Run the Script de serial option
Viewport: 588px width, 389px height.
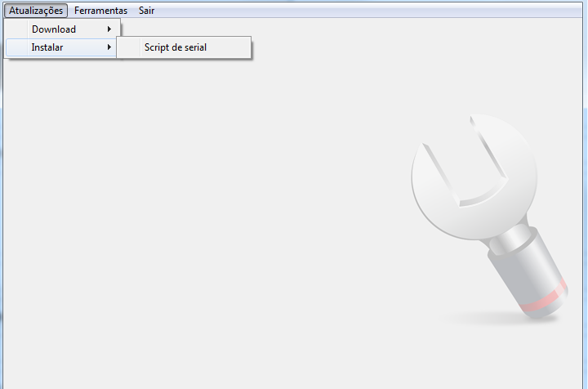pyautogui.click(x=176, y=47)
